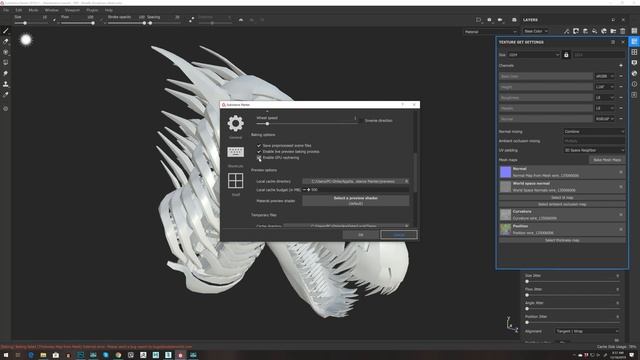Click the Bake Mesh Maps button
640x360 pixels.
(x=607, y=160)
